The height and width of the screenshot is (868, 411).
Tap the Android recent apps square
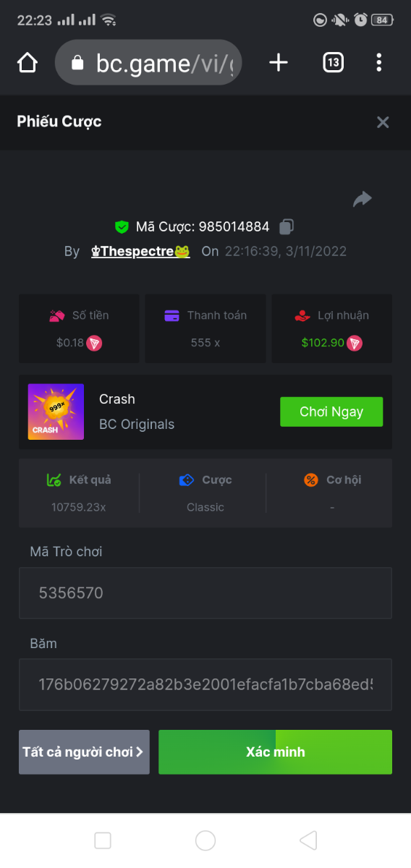click(x=103, y=840)
